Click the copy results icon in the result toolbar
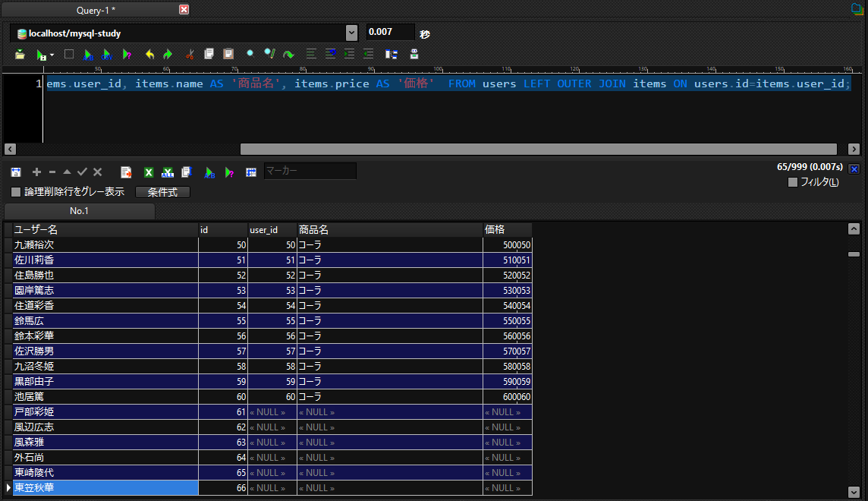The width and height of the screenshot is (868, 501). pyautogui.click(x=186, y=172)
